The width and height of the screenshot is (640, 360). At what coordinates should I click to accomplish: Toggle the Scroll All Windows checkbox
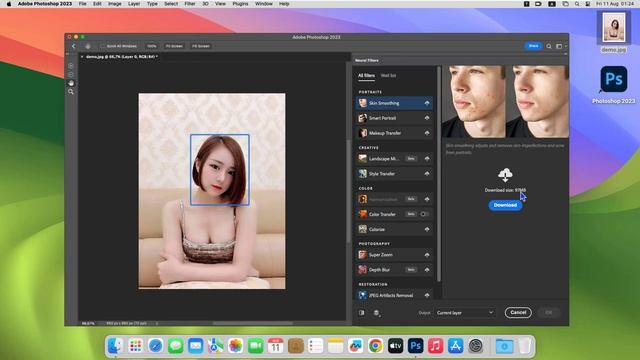click(x=102, y=46)
